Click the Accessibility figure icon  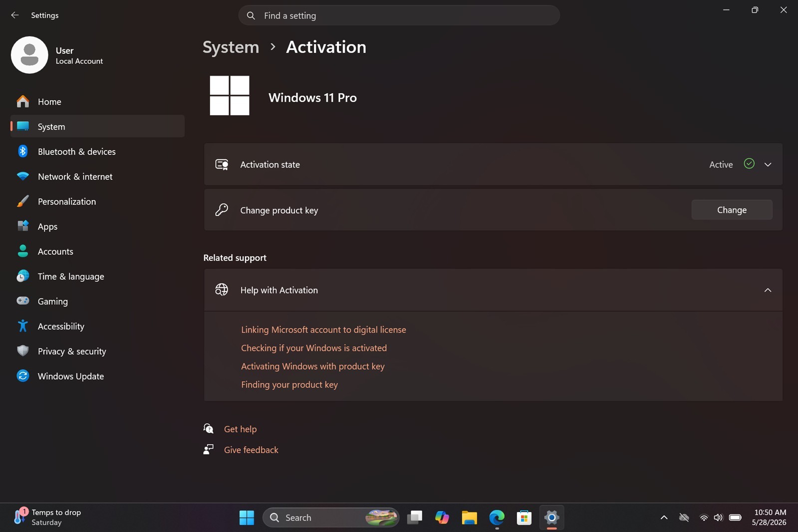click(x=22, y=326)
